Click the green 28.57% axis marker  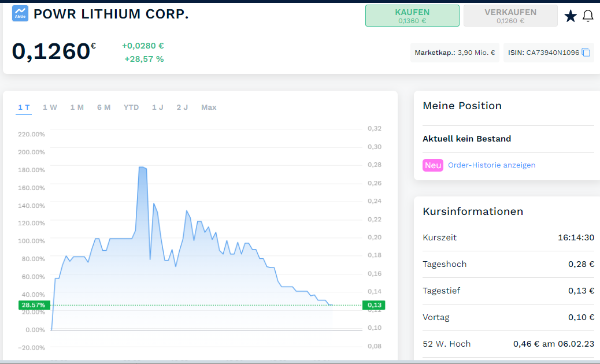[33, 305]
